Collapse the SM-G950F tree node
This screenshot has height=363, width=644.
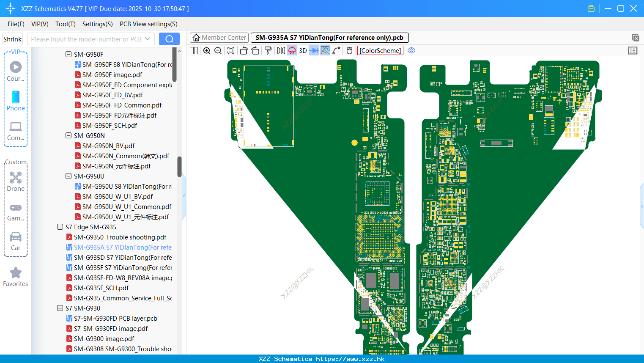point(69,54)
